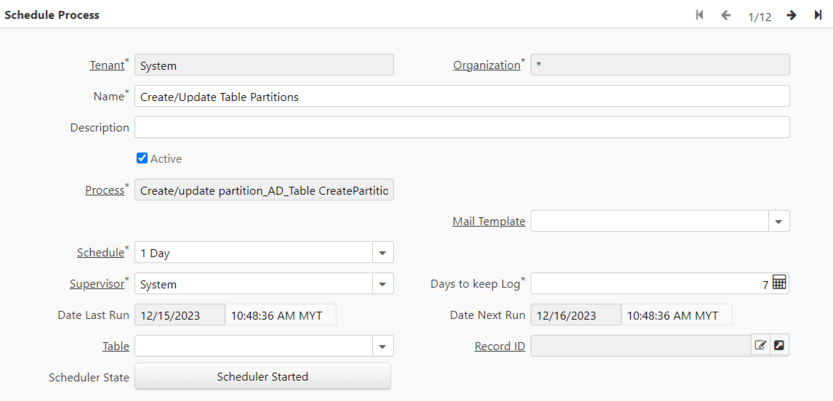Click the Tenant label link
The height and width of the screenshot is (401, 833).
coord(106,65)
